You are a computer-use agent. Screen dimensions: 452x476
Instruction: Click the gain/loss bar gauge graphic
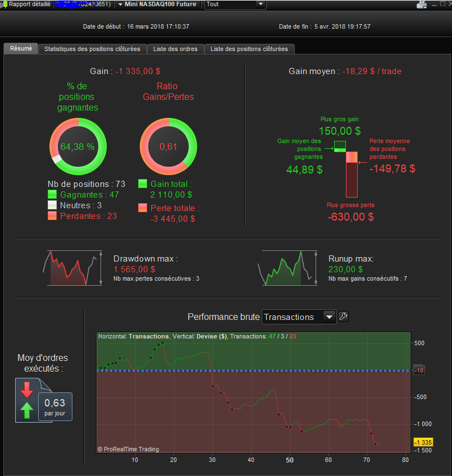click(x=346, y=169)
